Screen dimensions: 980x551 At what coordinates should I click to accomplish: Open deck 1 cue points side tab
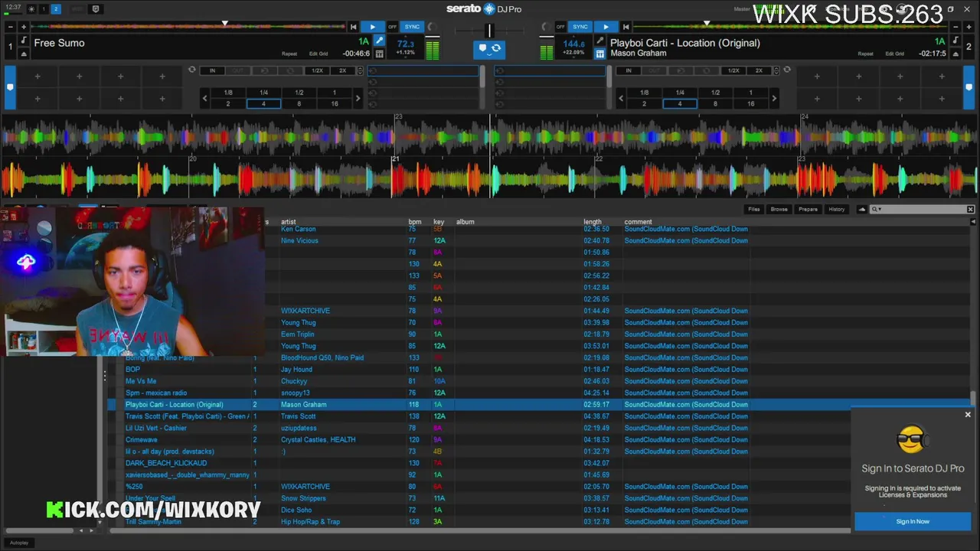pyautogui.click(x=10, y=88)
